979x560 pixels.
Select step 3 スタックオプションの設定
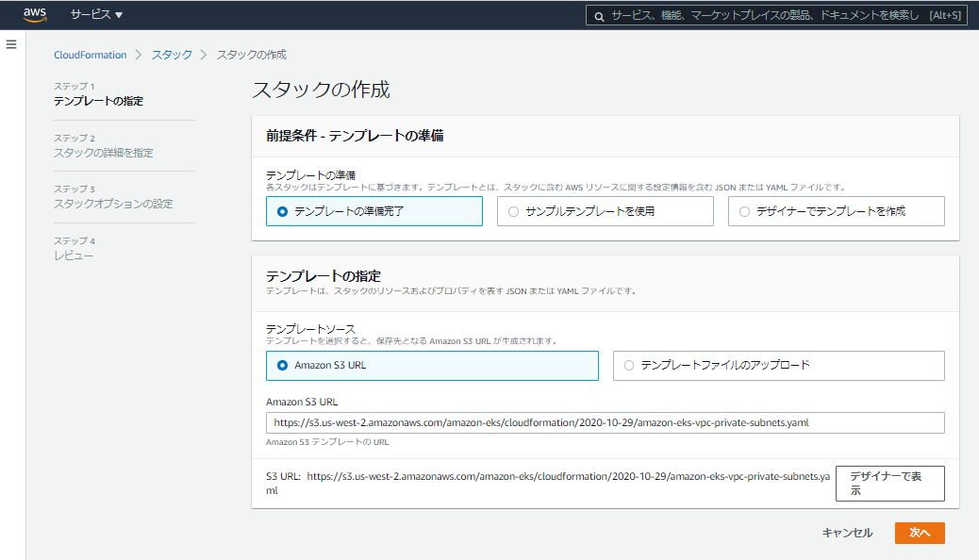(x=113, y=205)
